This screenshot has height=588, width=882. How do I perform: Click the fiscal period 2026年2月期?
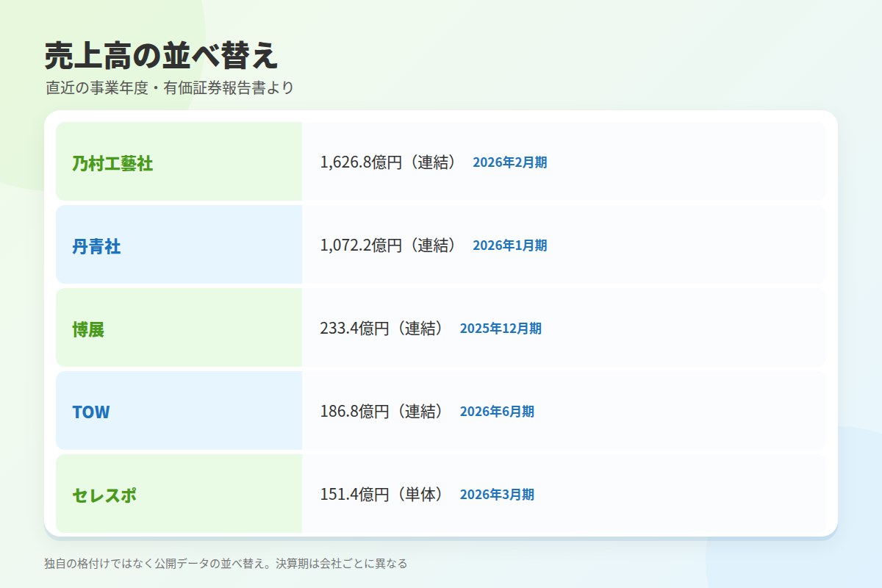point(510,162)
